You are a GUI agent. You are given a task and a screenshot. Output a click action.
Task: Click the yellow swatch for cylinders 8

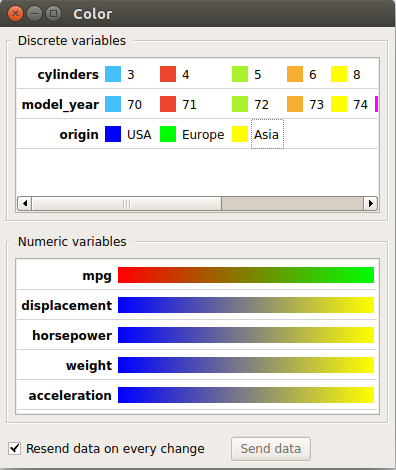[x=339, y=74]
